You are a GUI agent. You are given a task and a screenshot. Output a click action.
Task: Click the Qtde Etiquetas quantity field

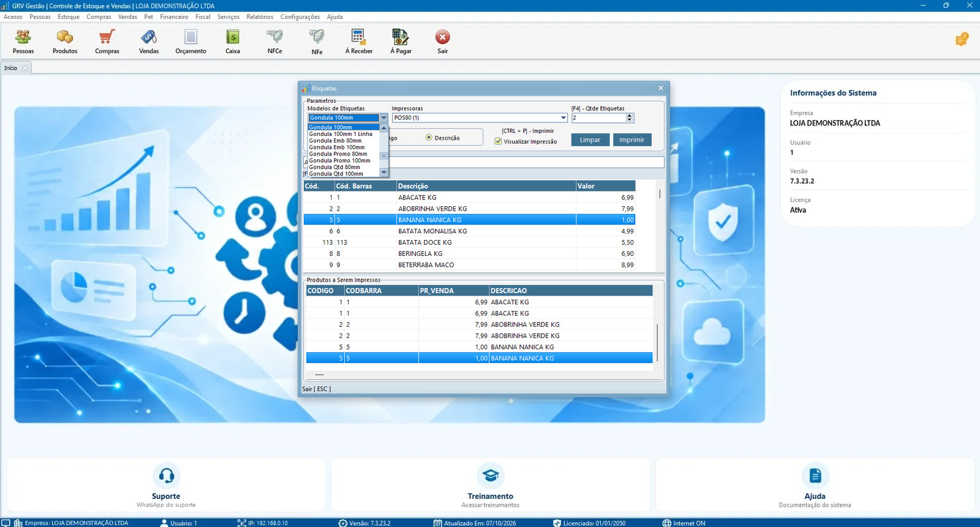[598, 118]
